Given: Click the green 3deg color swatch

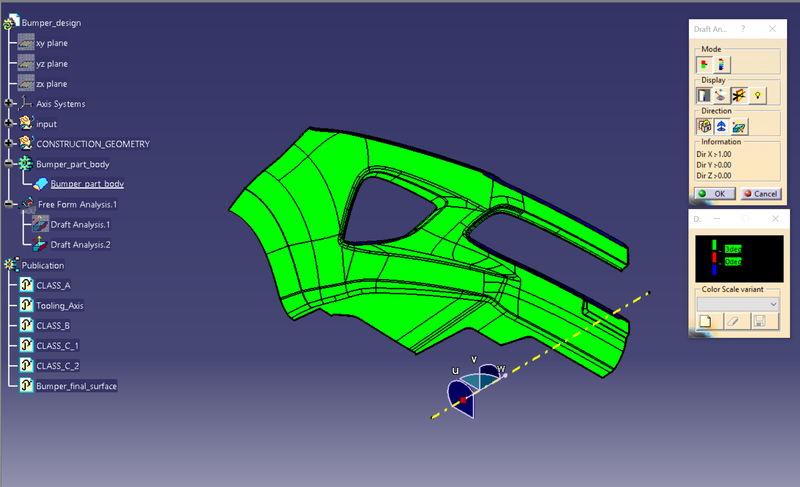Looking at the screenshot, I should tap(716, 246).
